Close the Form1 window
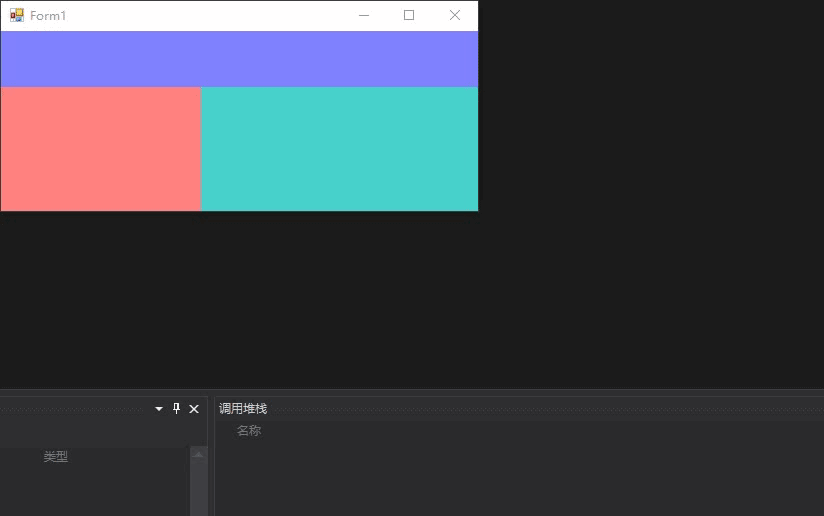 pos(455,15)
